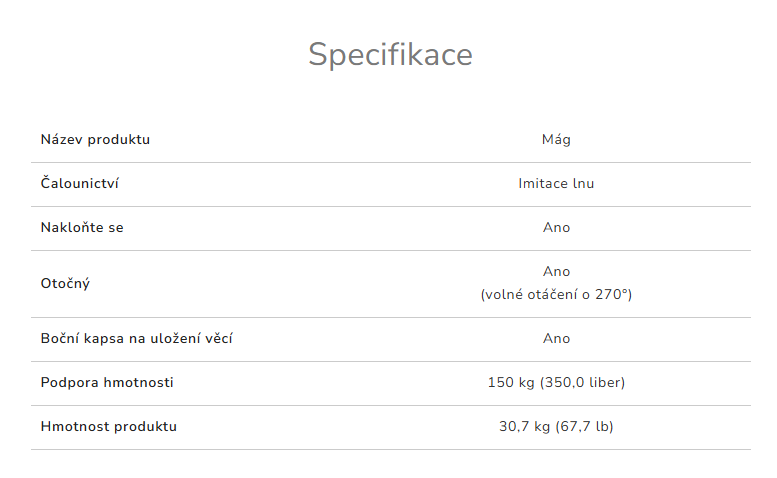
Task: Select the Podpora hmotnosti label
Action: 107,382
